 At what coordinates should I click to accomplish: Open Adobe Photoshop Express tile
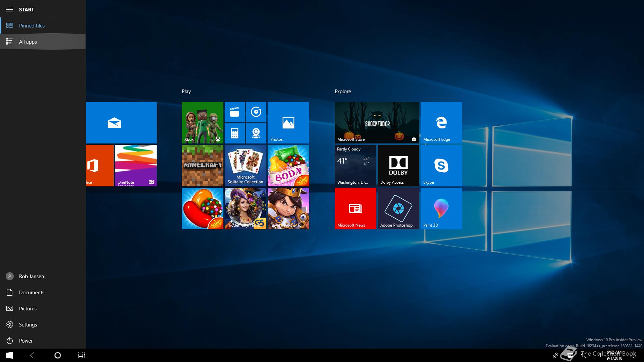(x=398, y=208)
